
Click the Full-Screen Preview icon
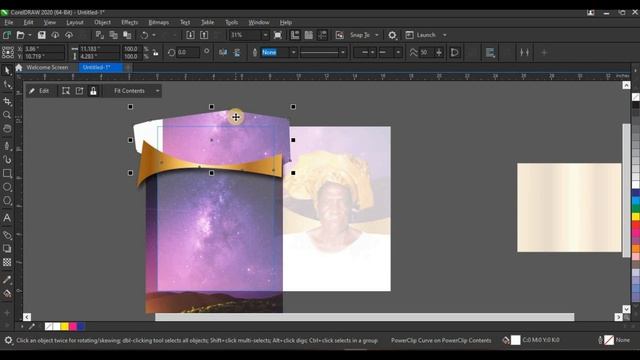(x=278, y=35)
